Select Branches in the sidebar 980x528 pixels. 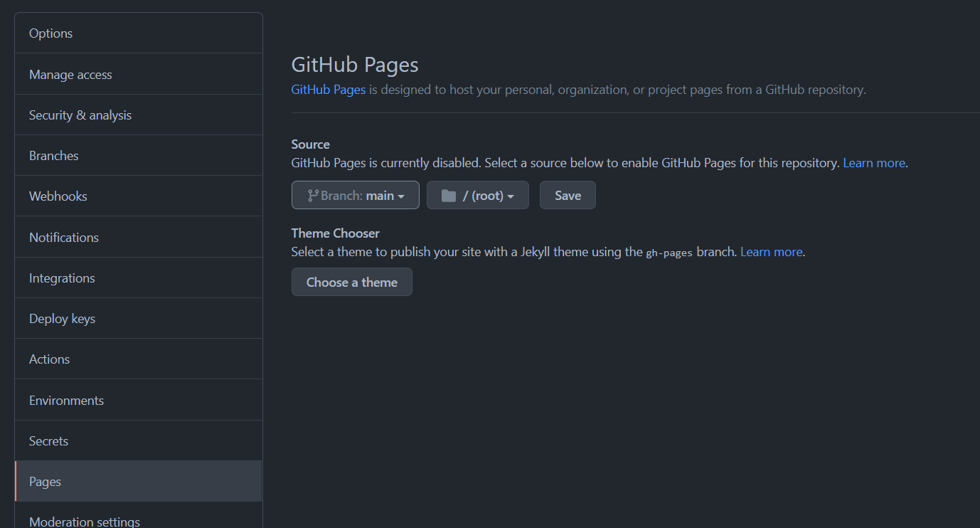click(x=139, y=155)
